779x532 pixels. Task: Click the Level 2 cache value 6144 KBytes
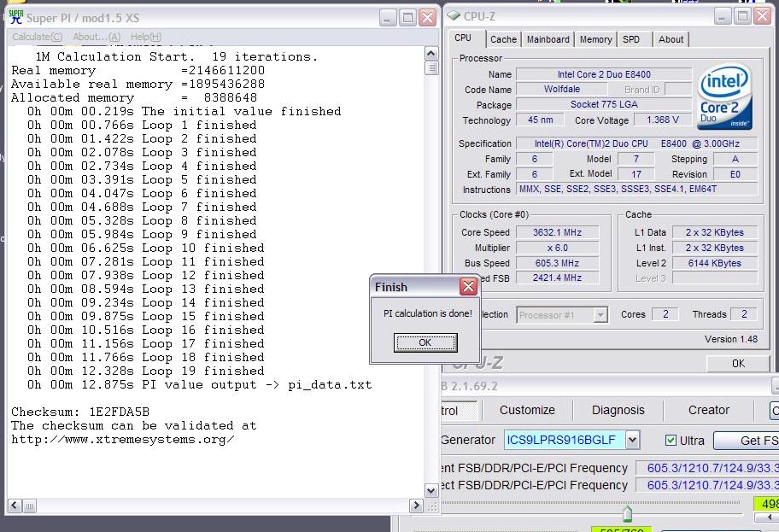[714, 263]
